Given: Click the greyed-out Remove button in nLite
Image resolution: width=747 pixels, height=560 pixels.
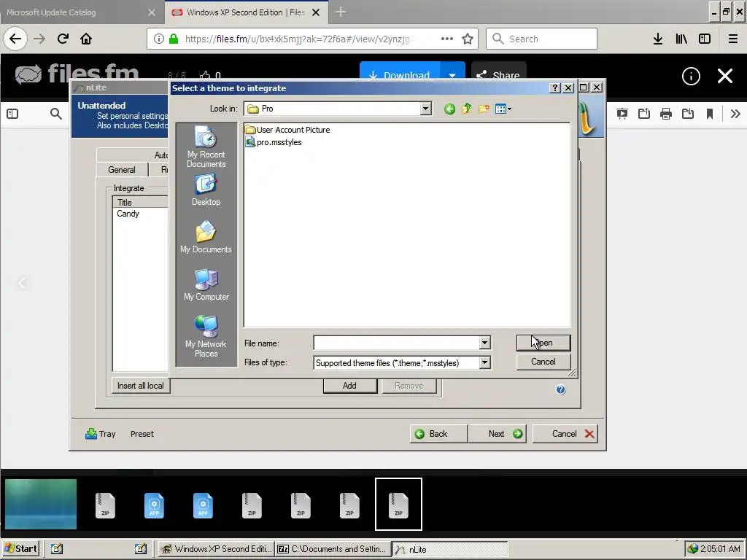Looking at the screenshot, I should (x=409, y=386).
